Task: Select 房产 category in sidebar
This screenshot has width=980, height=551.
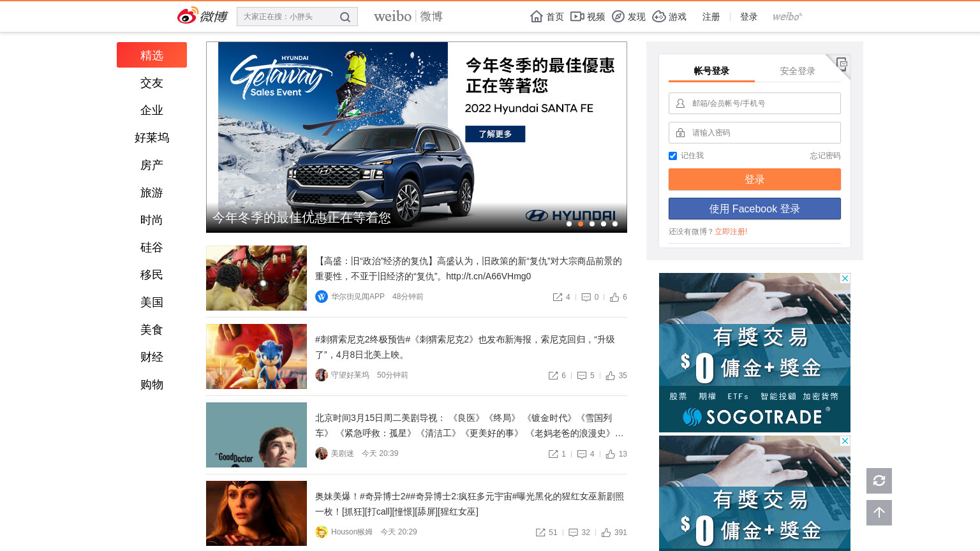Action: [152, 165]
